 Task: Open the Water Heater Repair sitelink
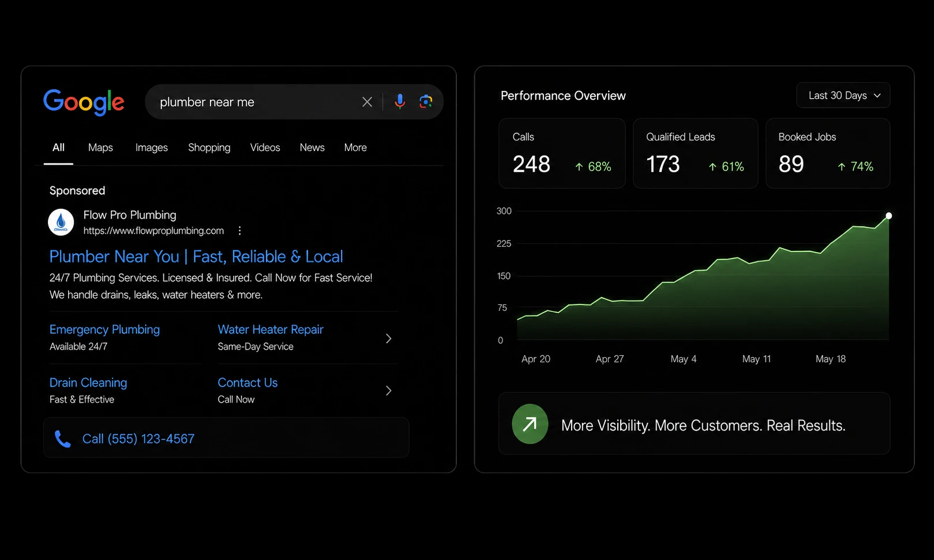pos(271,329)
